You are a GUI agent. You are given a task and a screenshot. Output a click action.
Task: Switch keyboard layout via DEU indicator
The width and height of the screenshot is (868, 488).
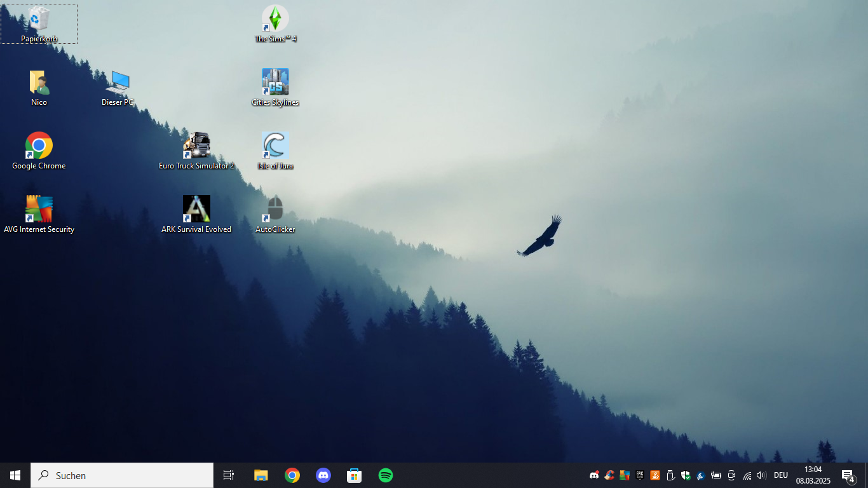click(x=780, y=475)
